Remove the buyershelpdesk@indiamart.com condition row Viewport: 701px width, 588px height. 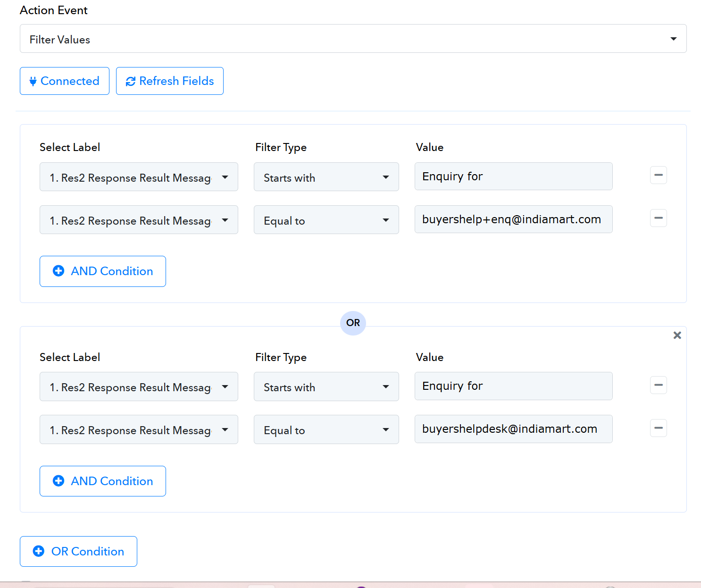658,428
